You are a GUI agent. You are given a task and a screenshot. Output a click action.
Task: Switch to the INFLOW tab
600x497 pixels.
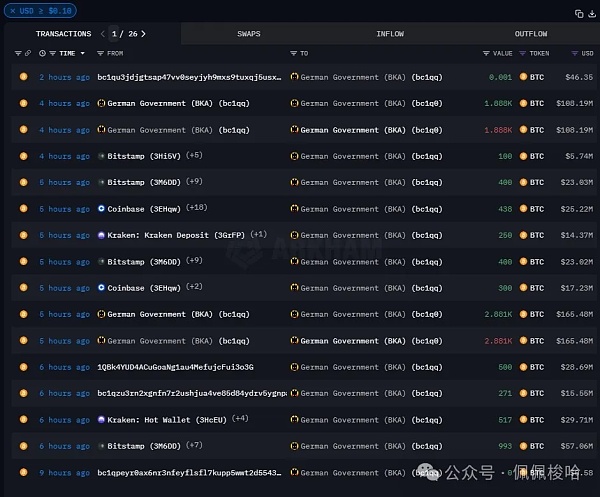(x=390, y=34)
